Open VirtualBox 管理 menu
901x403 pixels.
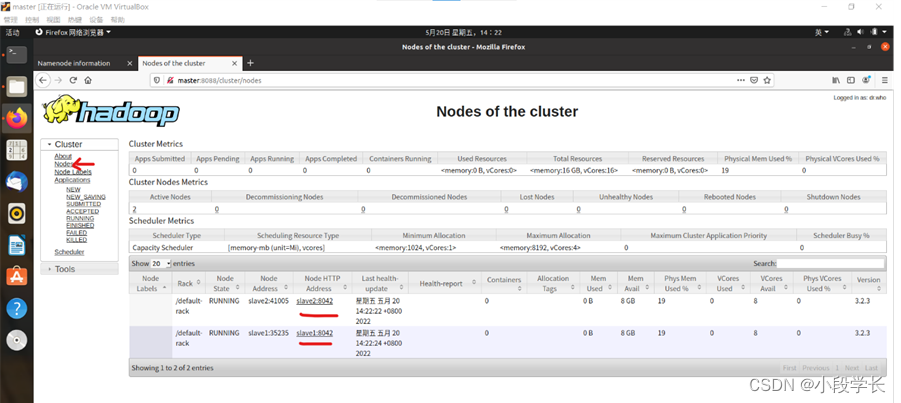tap(10, 20)
